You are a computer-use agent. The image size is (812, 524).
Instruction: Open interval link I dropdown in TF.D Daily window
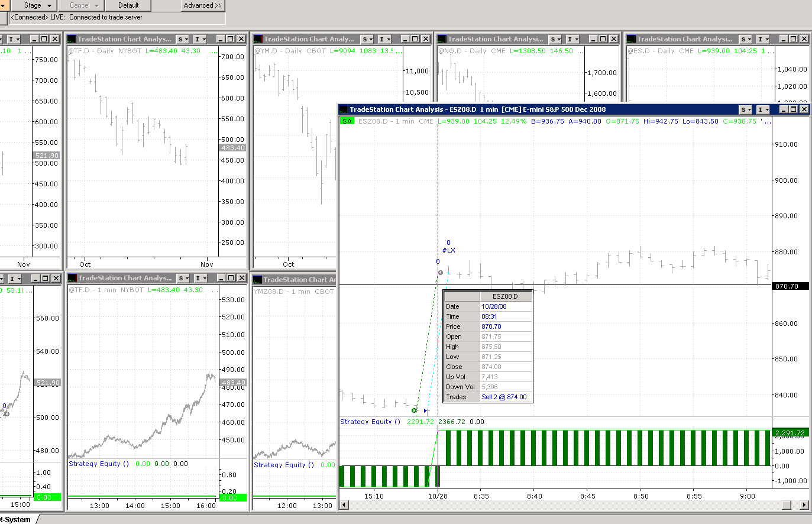pos(201,39)
